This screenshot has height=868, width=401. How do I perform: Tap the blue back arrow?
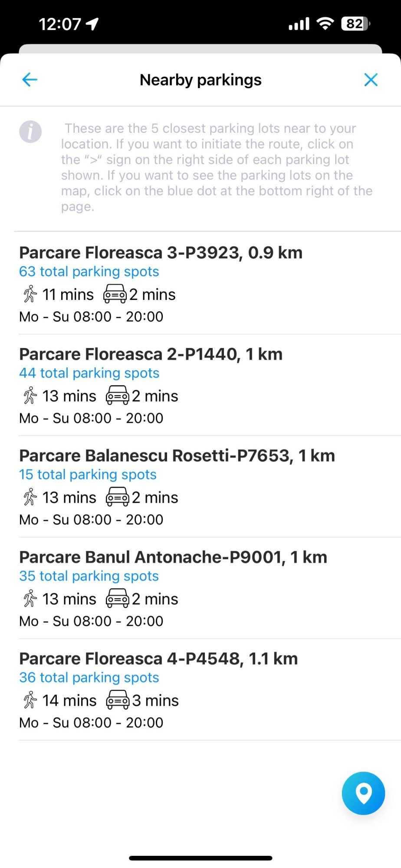30,80
